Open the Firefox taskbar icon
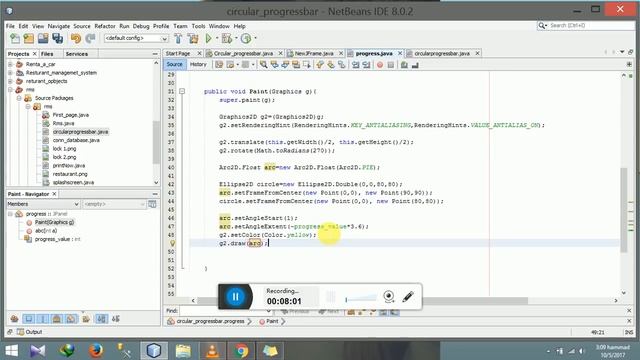Viewport: 640px width, 360px height. pyautogui.click(x=96, y=351)
